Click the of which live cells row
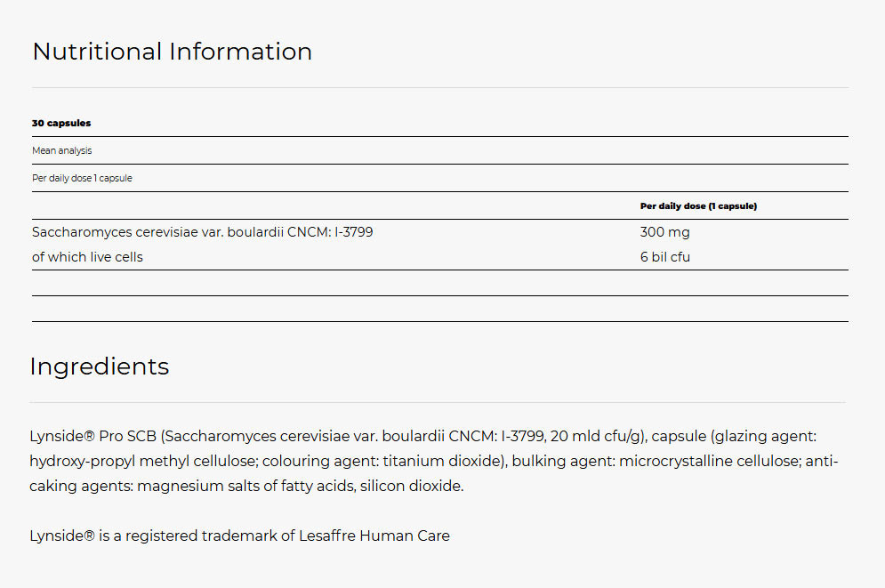885x588 pixels. [440, 257]
